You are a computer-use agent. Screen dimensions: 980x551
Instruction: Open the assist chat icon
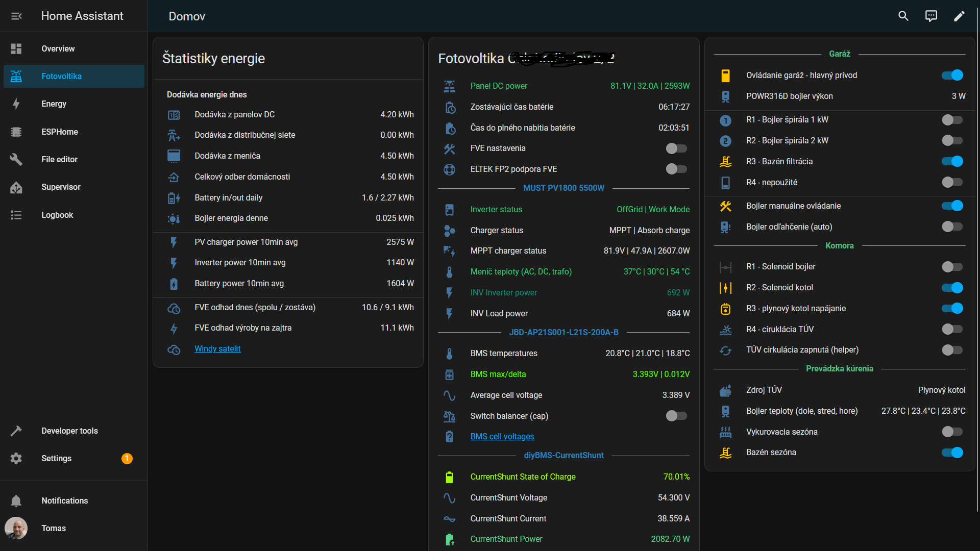[x=931, y=16]
